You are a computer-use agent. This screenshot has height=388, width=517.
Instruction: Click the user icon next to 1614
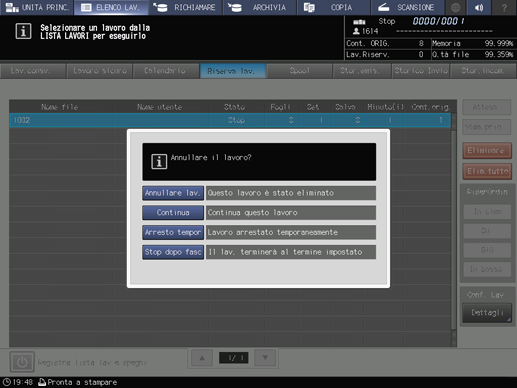coord(356,31)
